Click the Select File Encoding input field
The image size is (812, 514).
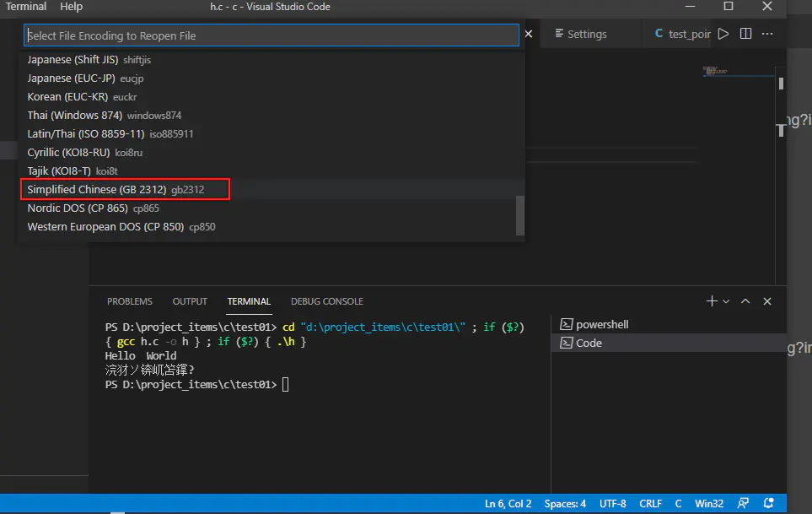pyautogui.click(x=271, y=35)
